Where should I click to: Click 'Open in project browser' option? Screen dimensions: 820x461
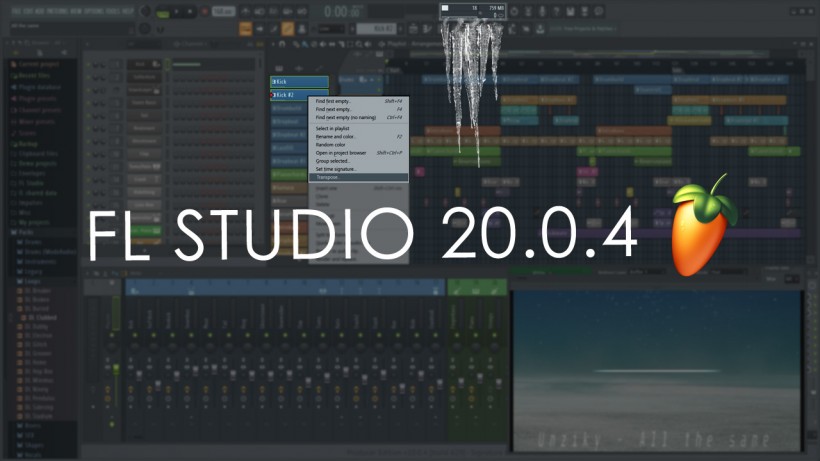(x=338, y=152)
